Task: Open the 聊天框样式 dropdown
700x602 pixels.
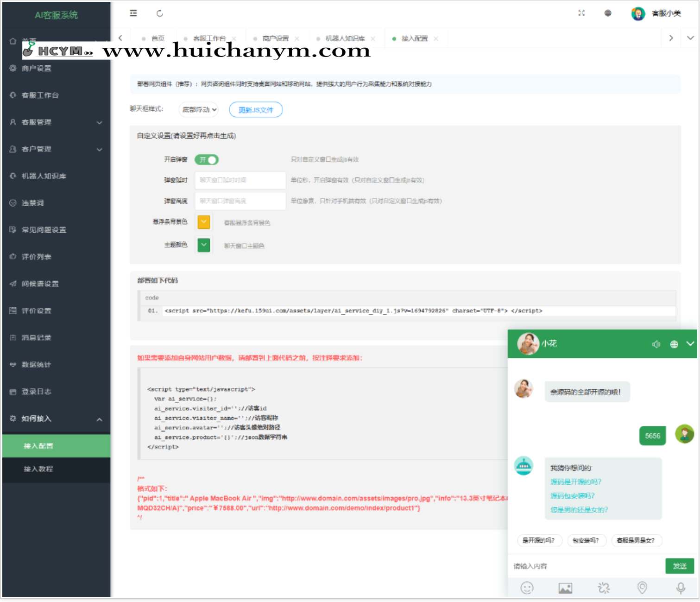Action: pyautogui.click(x=198, y=109)
